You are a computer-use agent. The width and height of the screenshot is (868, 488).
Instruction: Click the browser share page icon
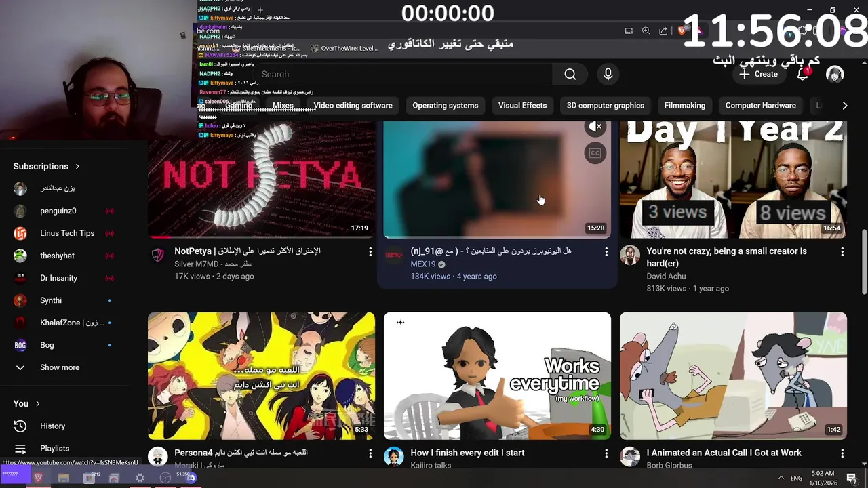663,30
